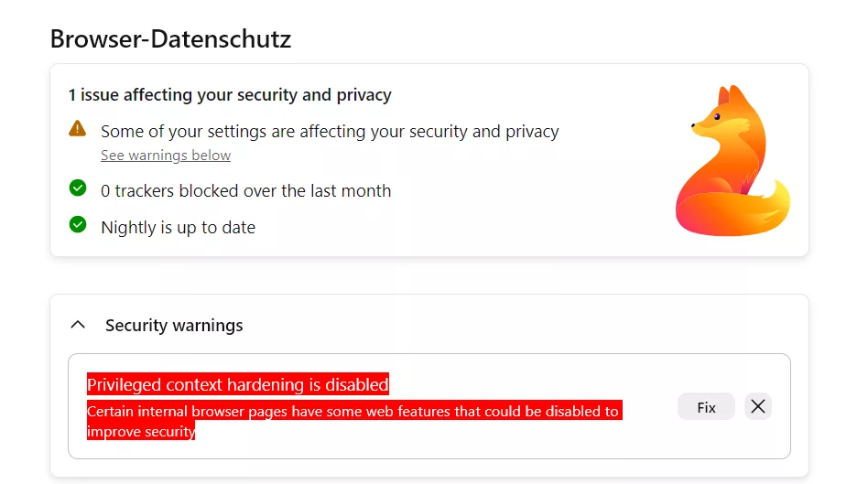The image size is (868, 484).
Task: Click the orange fox illustration
Action: point(731,163)
